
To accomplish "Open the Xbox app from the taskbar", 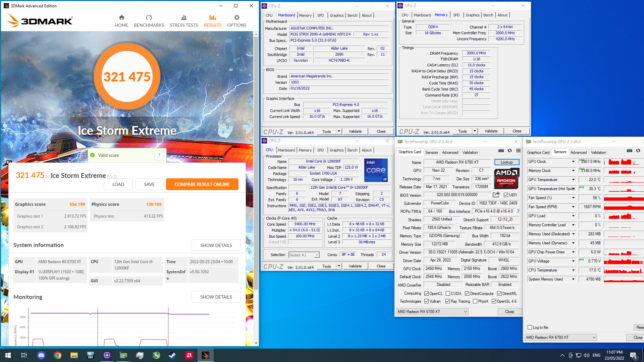I will pyautogui.click(x=156, y=355).
